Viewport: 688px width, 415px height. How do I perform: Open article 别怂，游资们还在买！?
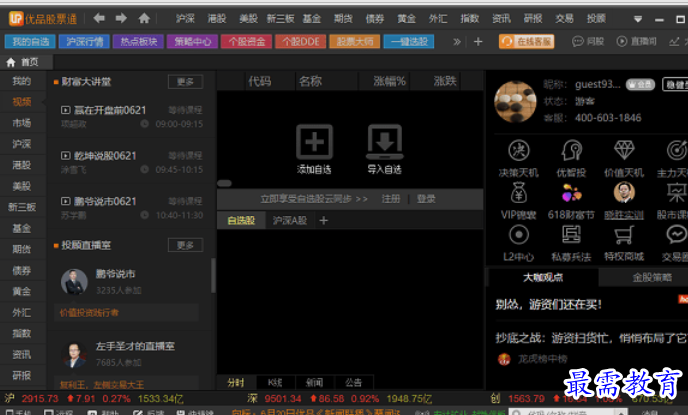point(548,304)
